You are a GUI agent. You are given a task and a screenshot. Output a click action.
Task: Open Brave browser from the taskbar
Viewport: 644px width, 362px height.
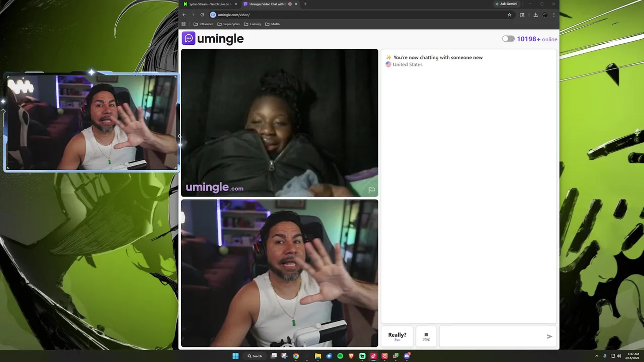point(351,356)
